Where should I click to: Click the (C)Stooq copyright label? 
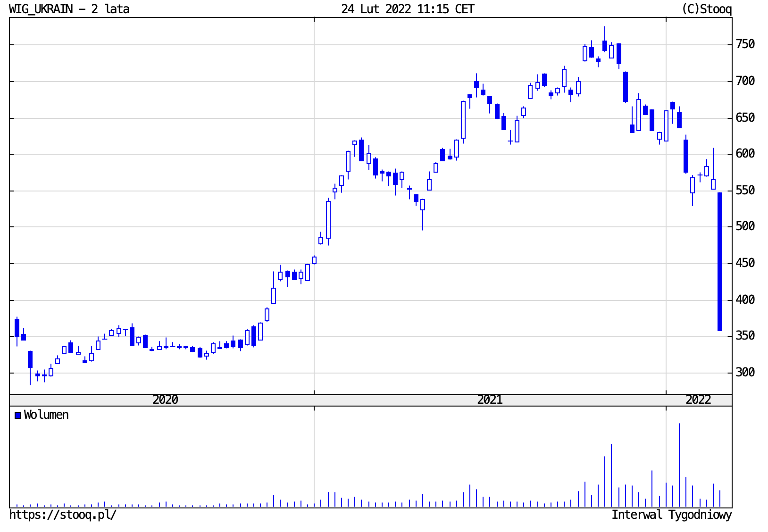pyautogui.click(x=707, y=9)
